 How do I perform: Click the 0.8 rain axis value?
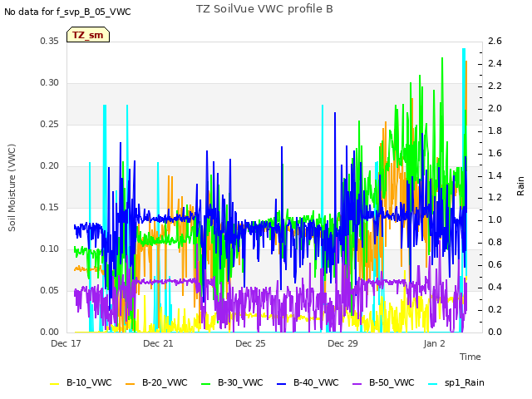495,242
